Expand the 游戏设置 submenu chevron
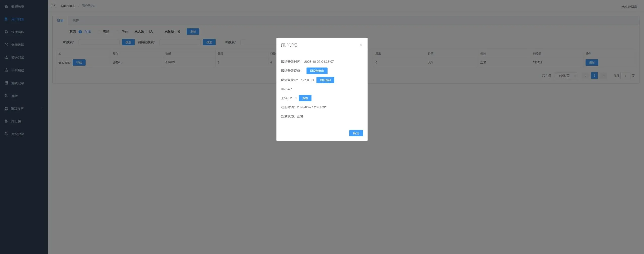The image size is (644, 254). coord(42,108)
